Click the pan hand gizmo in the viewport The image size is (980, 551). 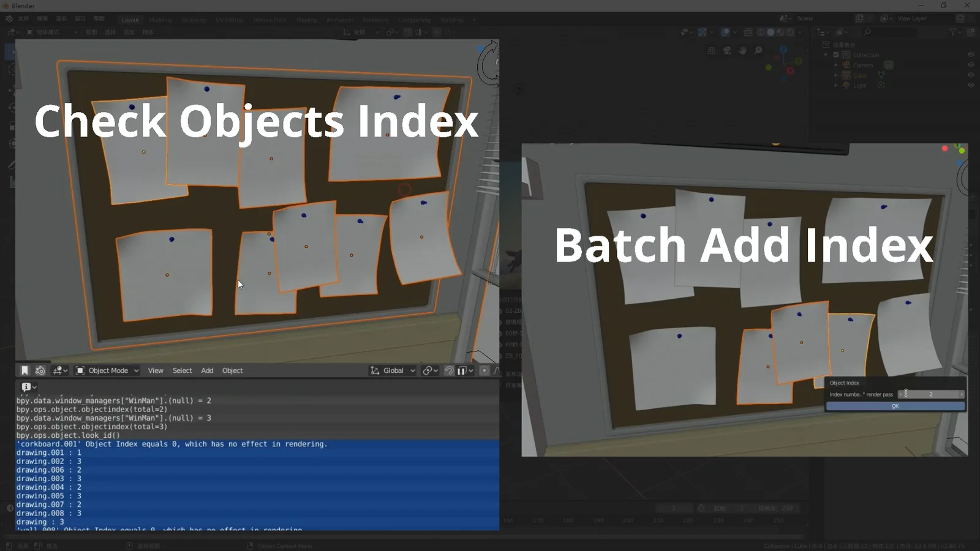point(743,50)
